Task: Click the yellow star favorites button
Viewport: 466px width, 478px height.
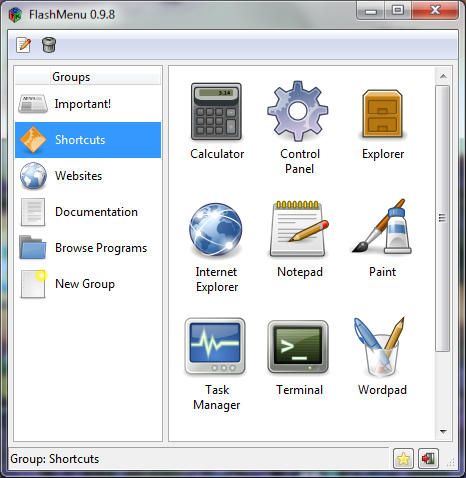Action: 403,459
